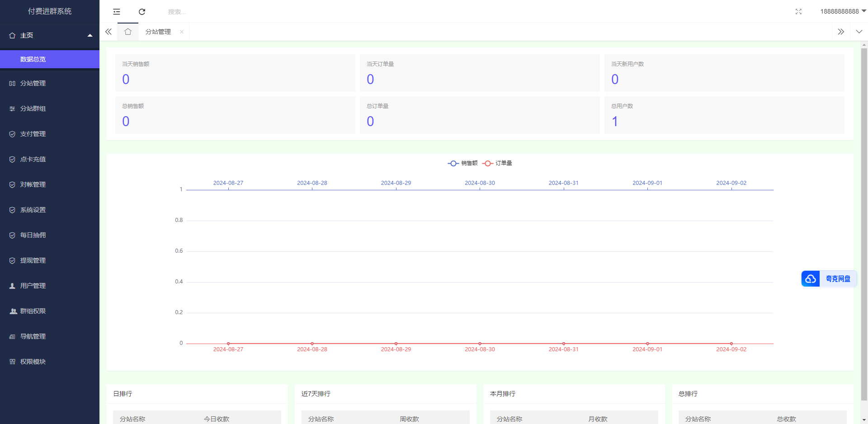This screenshot has height=424, width=868.
Task: Click the home icon beside 主页
Action: [x=12, y=35]
